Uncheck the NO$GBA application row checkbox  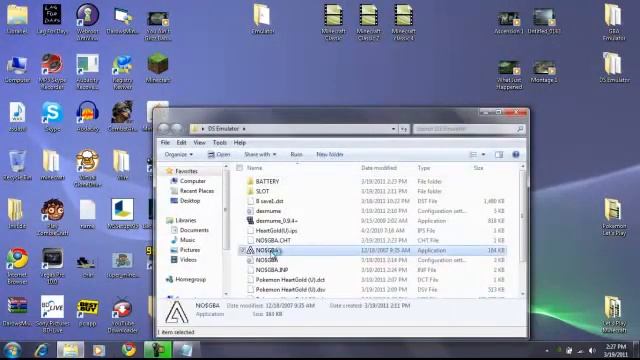coord(242,250)
